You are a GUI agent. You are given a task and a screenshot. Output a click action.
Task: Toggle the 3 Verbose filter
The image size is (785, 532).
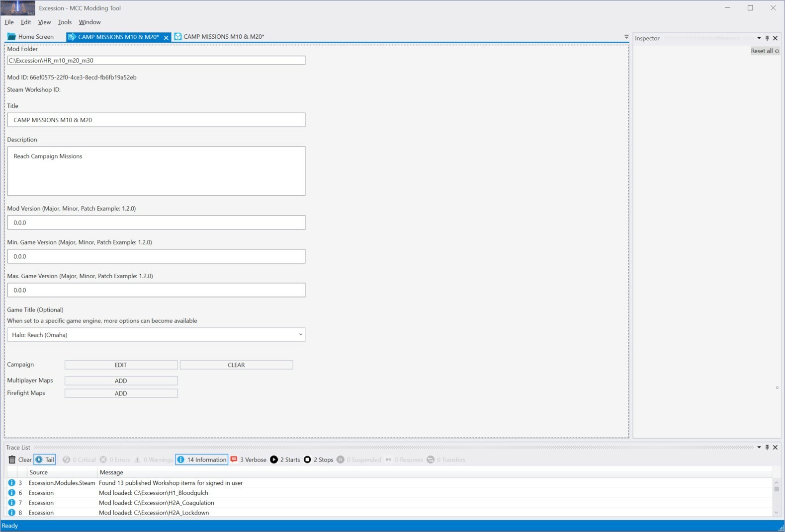point(249,460)
